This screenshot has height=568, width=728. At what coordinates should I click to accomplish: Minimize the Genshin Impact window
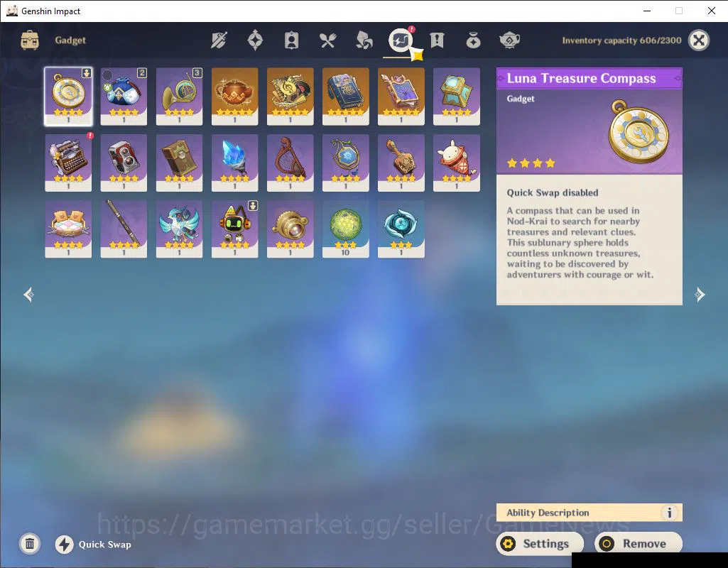click(647, 11)
